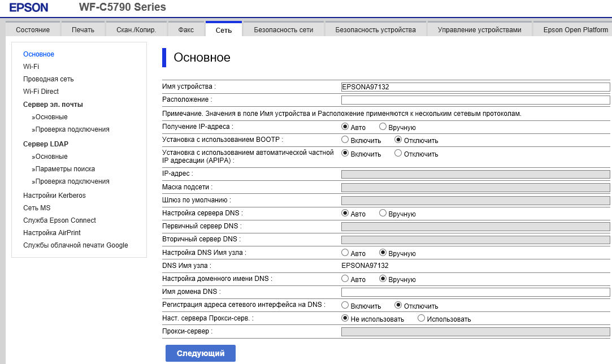612x364 pixels.
Task: Select Использовать for proxy server
Action: [x=421, y=319]
